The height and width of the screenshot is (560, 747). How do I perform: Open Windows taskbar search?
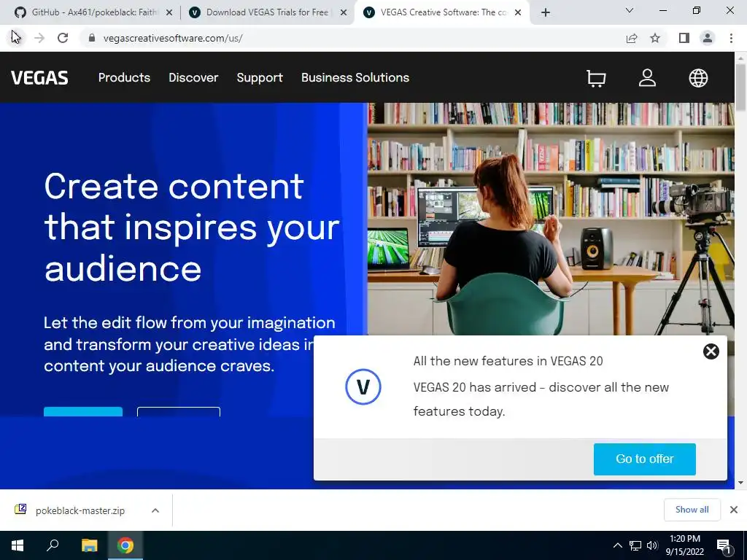tap(53, 545)
